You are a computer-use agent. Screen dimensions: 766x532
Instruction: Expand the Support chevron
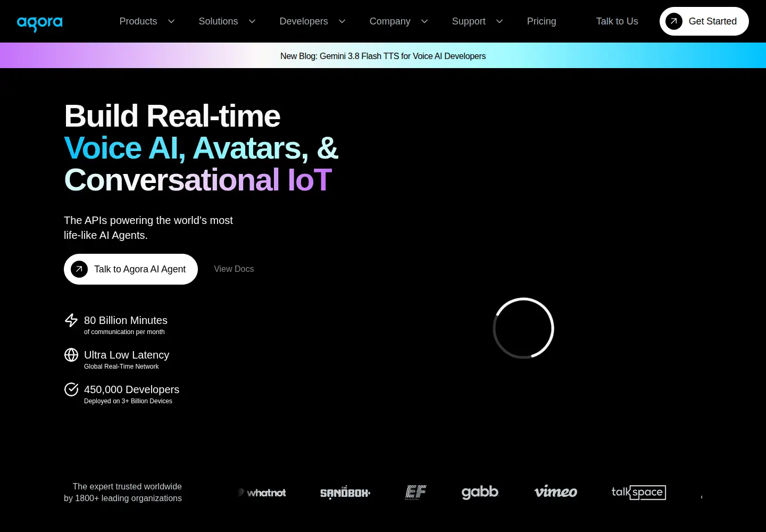[x=499, y=21]
